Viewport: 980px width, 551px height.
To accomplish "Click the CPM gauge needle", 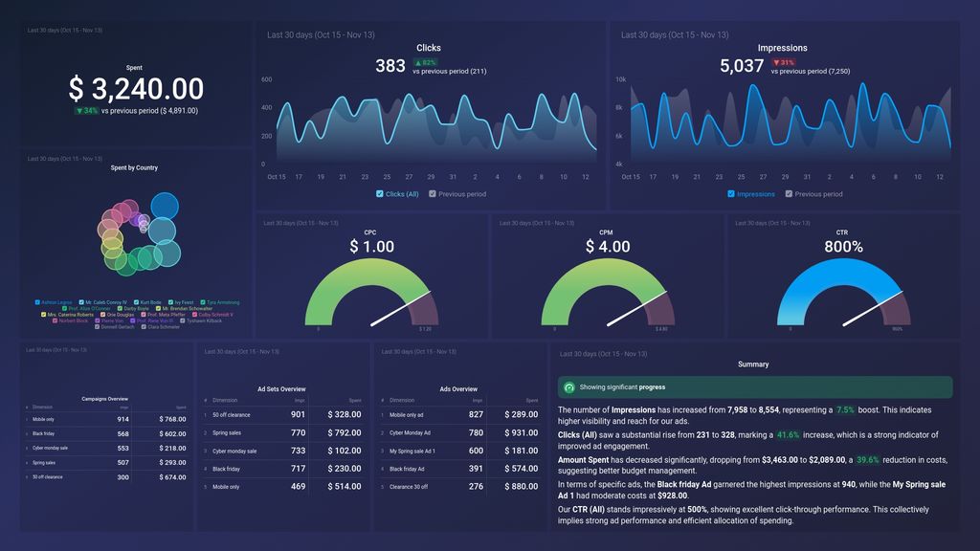I will pos(636,309).
